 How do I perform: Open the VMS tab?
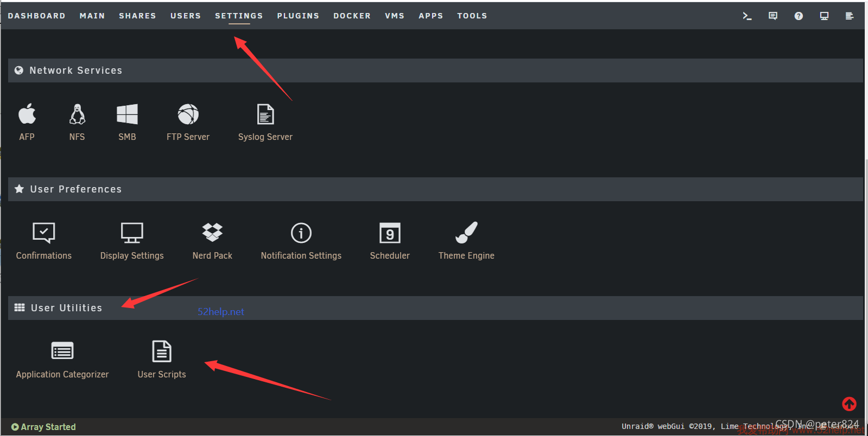(395, 16)
